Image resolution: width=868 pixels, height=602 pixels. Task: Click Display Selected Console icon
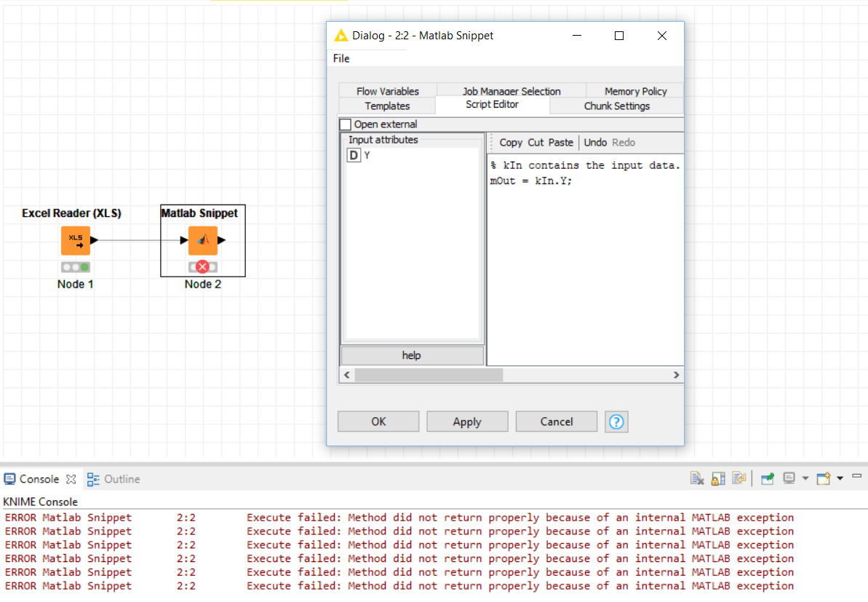pos(789,478)
